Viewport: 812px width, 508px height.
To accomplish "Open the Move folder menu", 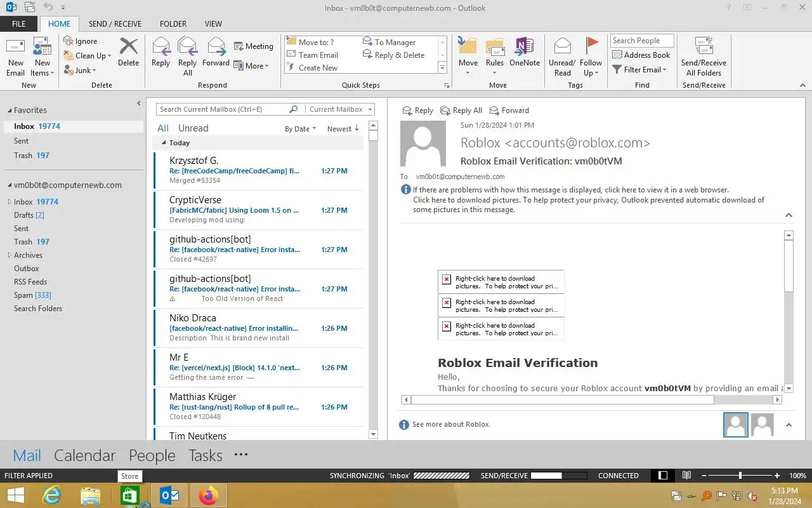I will point(468,57).
